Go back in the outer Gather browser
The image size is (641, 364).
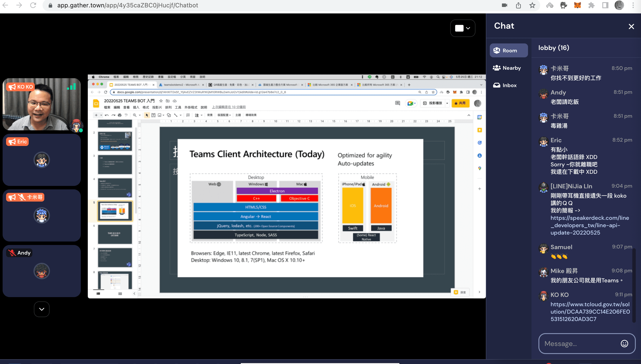5,5
